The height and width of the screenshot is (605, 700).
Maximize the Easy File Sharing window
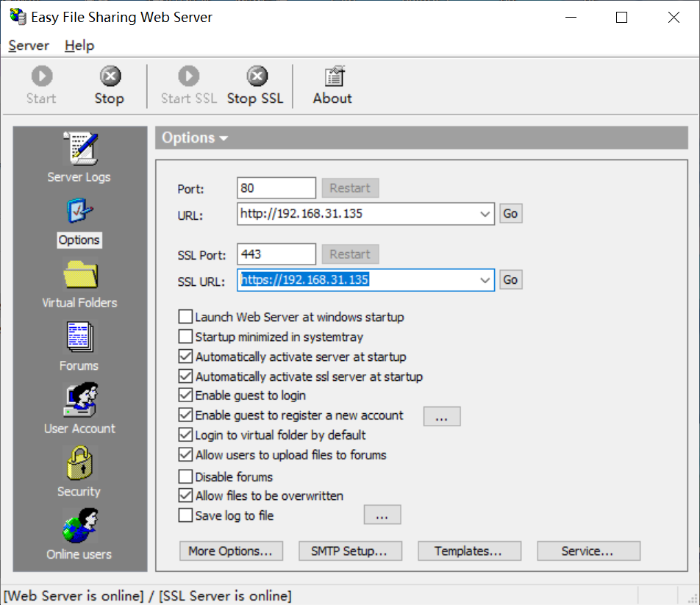point(621,18)
